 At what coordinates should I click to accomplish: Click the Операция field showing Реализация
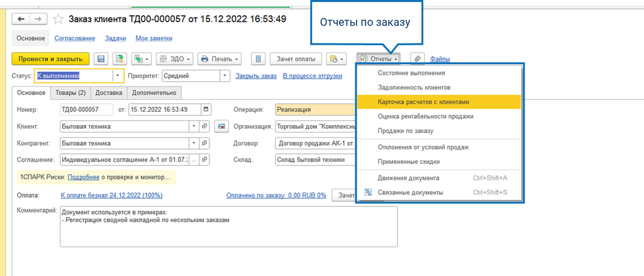pyautogui.click(x=316, y=109)
